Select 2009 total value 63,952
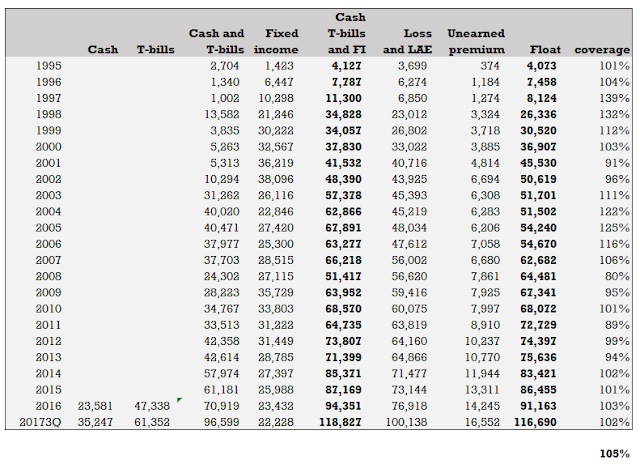The width and height of the screenshot is (640, 473). pos(343,293)
